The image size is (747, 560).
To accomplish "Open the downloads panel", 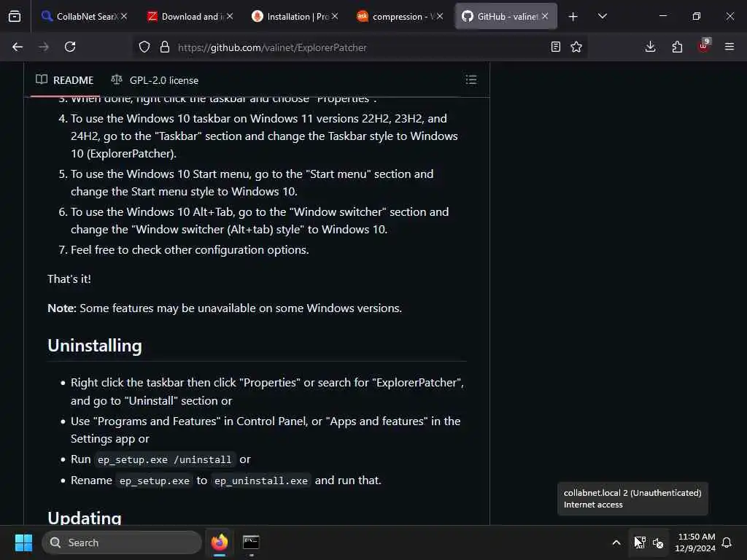I will click(x=650, y=47).
